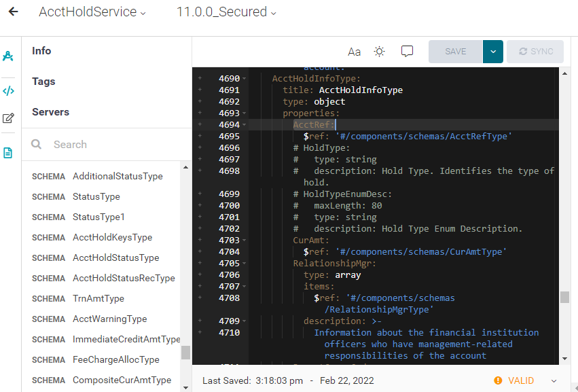Click line number 4700 in gutter
Image resolution: width=578 pixels, height=392 pixels.
(229, 206)
